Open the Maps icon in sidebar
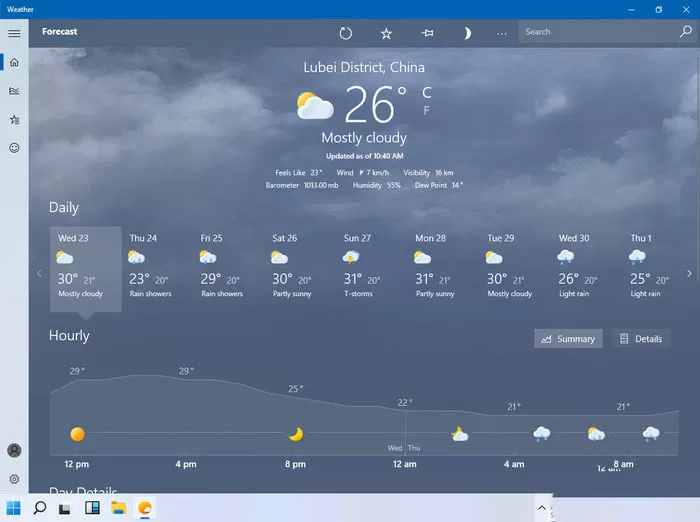 coord(14,91)
